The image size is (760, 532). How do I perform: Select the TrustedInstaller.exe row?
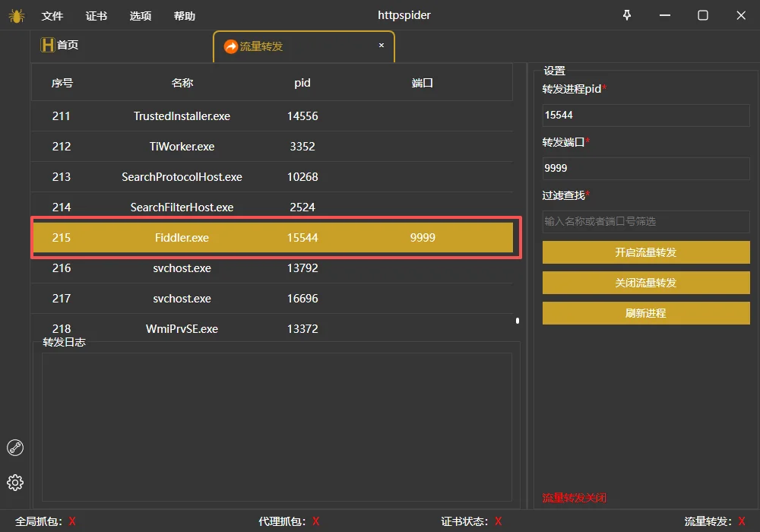pos(272,116)
